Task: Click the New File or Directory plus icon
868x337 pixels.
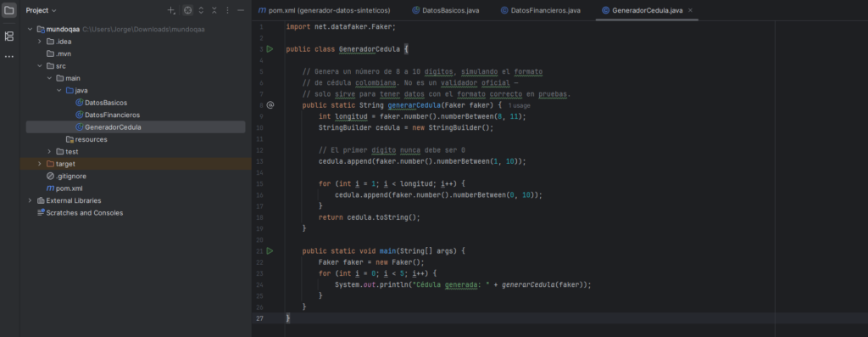Action: (171, 10)
